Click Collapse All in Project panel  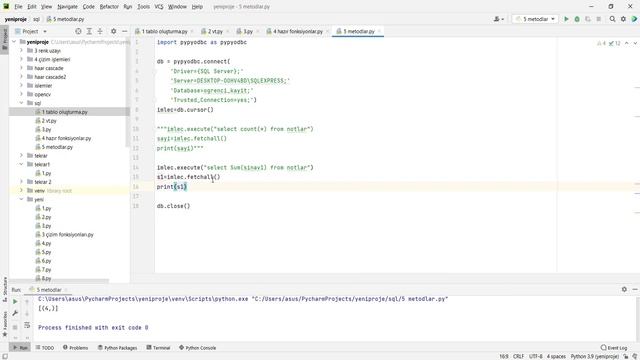pyautogui.click(x=100, y=31)
